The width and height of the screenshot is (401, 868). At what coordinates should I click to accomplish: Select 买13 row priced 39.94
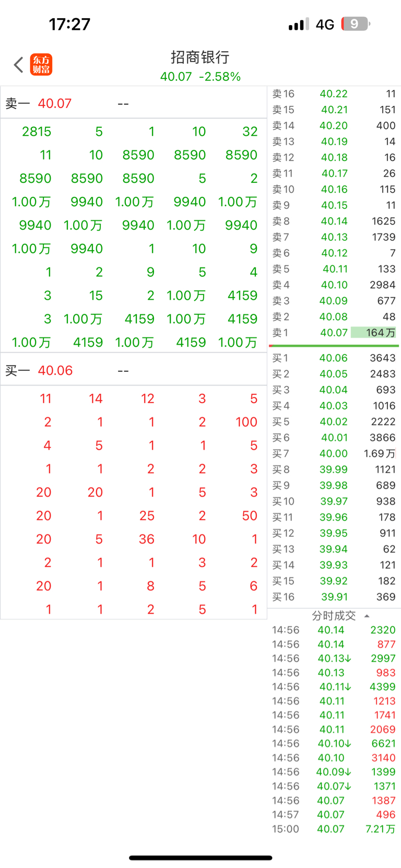point(334,549)
